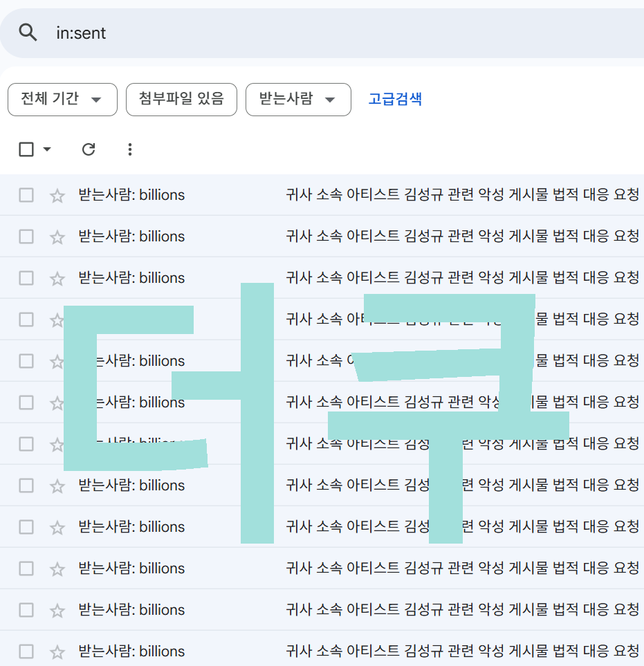
Task: Expand the 전체 기간 date filter dropdown
Action: 62,100
